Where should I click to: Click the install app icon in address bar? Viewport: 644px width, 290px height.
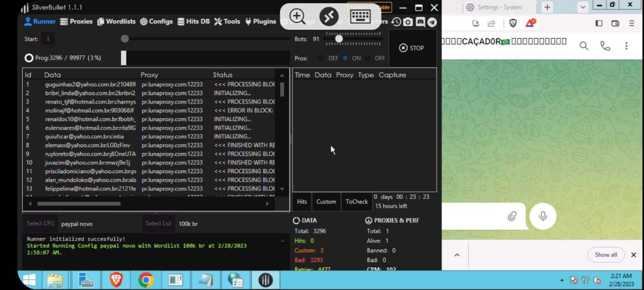click(476, 23)
